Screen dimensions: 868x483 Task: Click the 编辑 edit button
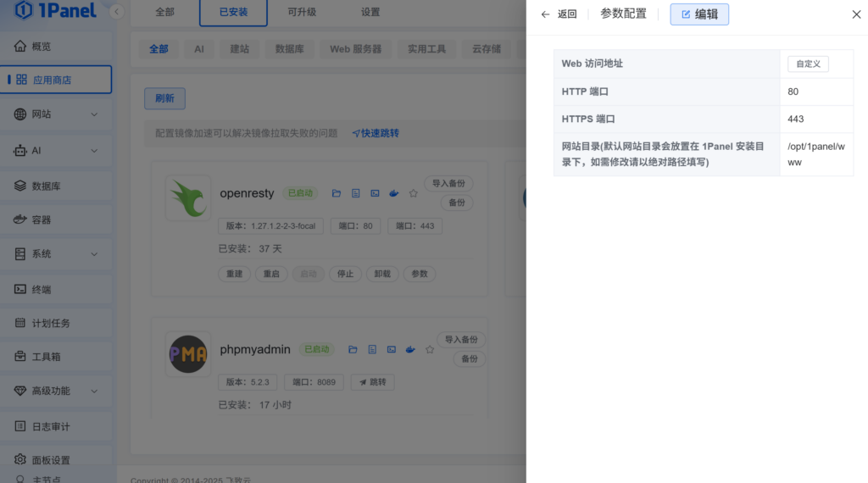click(699, 14)
